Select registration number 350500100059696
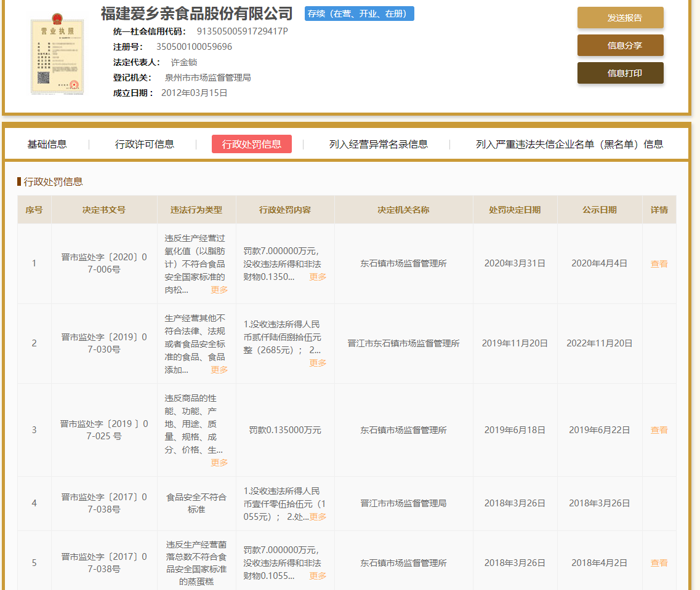 (x=194, y=47)
